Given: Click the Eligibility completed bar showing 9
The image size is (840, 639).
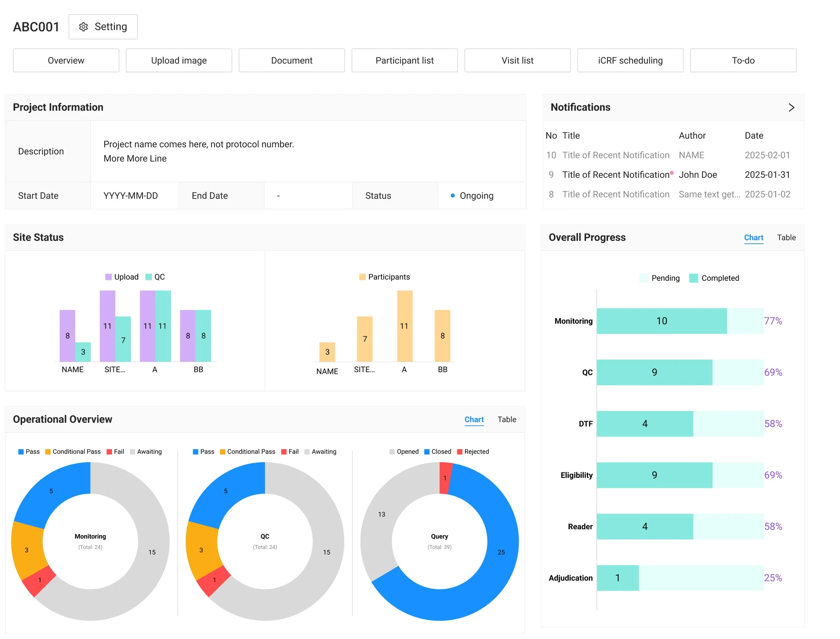Looking at the screenshot, I should [x=654, y=475].
